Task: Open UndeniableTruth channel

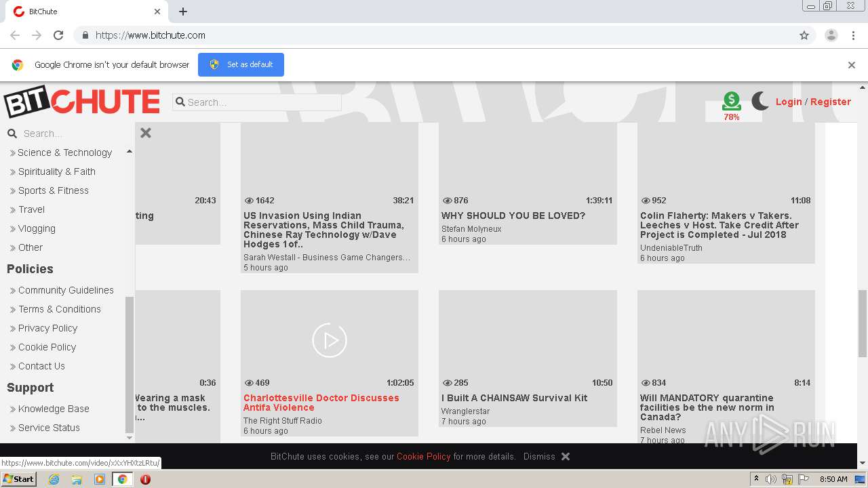Action: pos(671,248)
